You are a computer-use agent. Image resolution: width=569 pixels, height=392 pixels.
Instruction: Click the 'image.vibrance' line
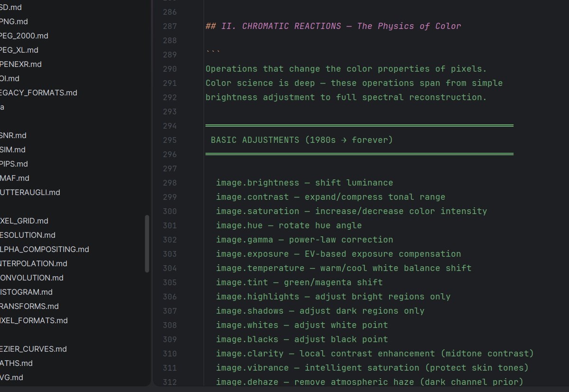(x=373, y=368)
